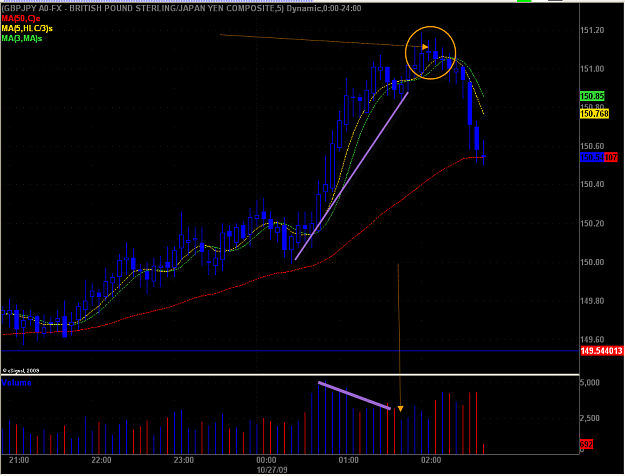Click the 150.00 price axis label

coord(592,262)
